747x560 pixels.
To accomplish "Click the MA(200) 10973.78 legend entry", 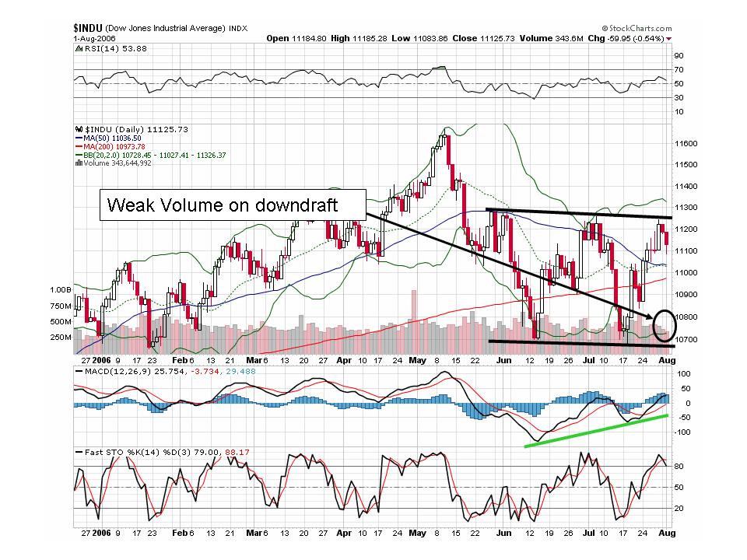I will 114,147.
